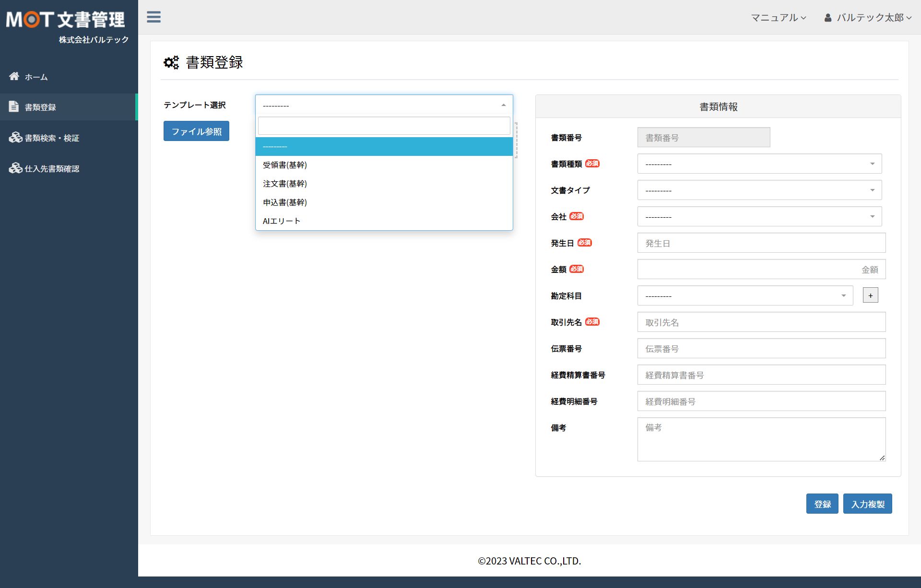Click the plus button next to 勘定科目

870,295
